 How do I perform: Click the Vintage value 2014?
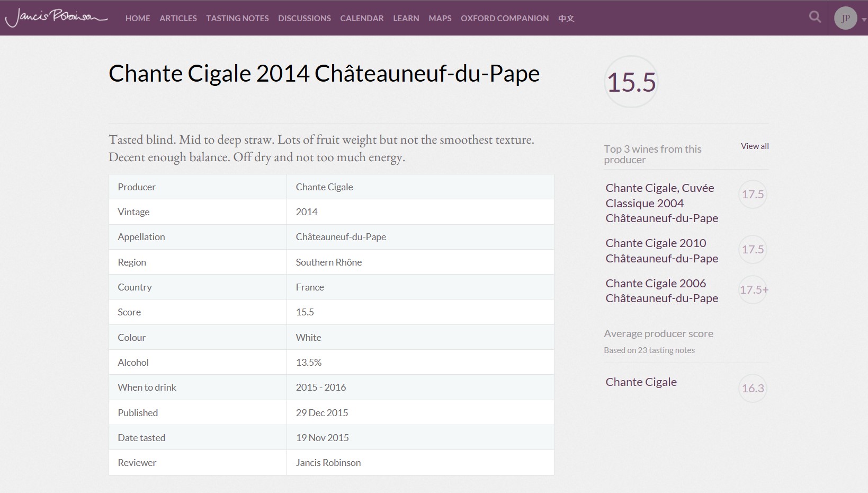(307, 212)
